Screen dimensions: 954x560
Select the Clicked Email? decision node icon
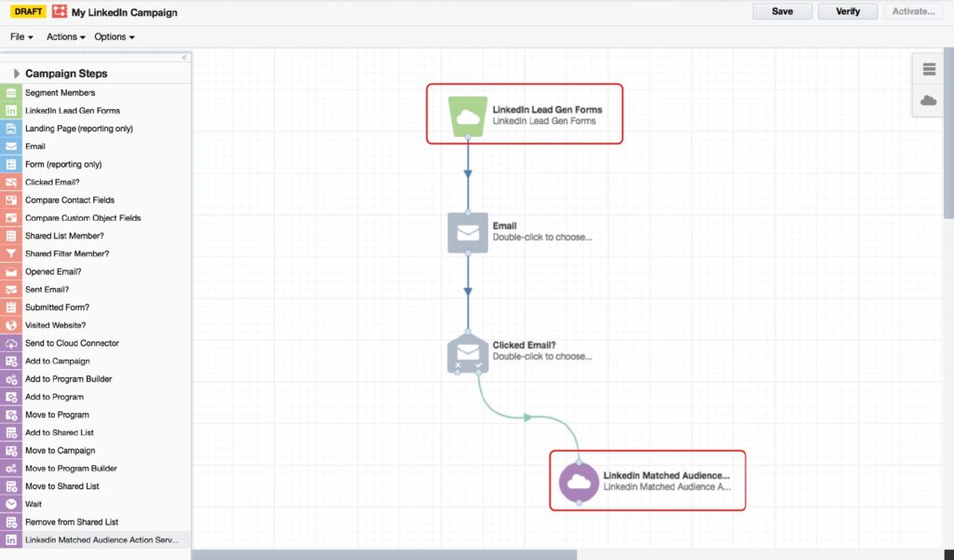coord(468,352)
